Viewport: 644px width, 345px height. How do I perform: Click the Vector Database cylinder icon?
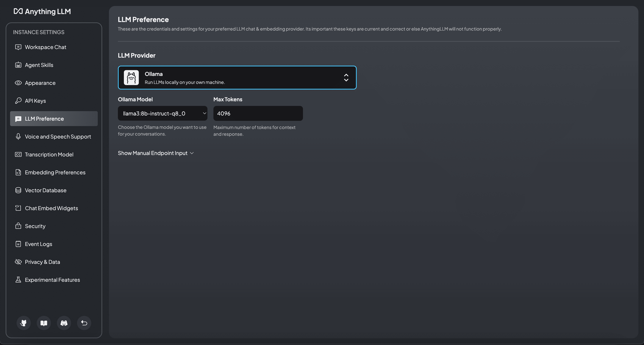point(18,190)
